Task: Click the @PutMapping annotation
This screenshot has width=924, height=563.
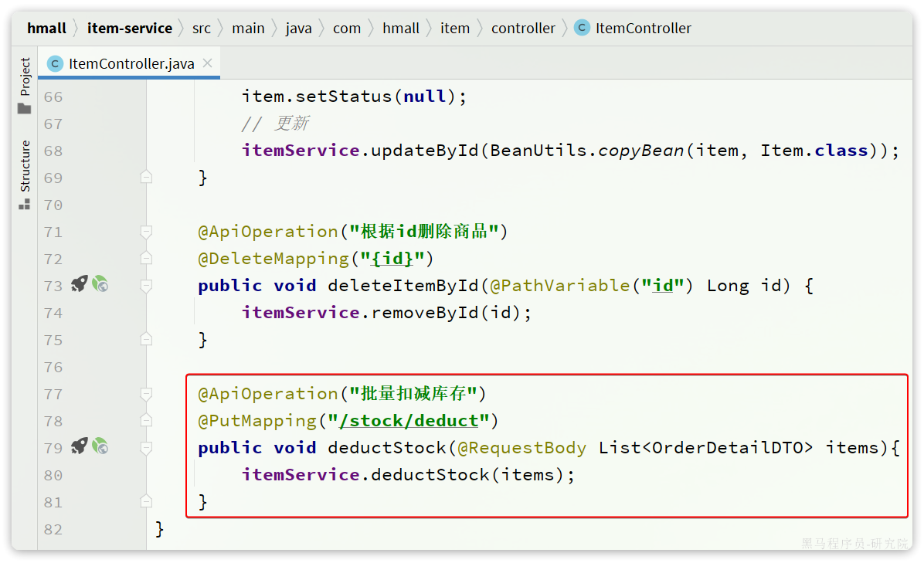Action: tap(257, 420)
